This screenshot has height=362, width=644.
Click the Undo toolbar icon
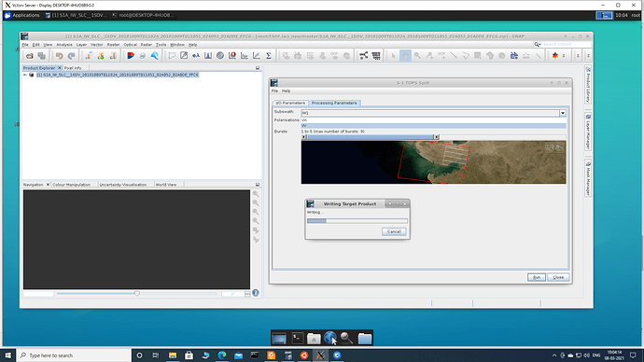coord(59,56)
